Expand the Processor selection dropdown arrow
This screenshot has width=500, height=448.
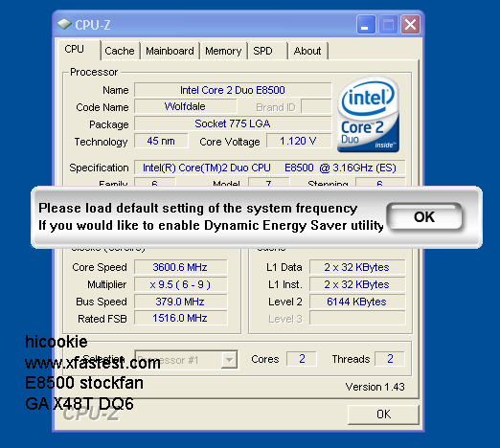[229, 360]
